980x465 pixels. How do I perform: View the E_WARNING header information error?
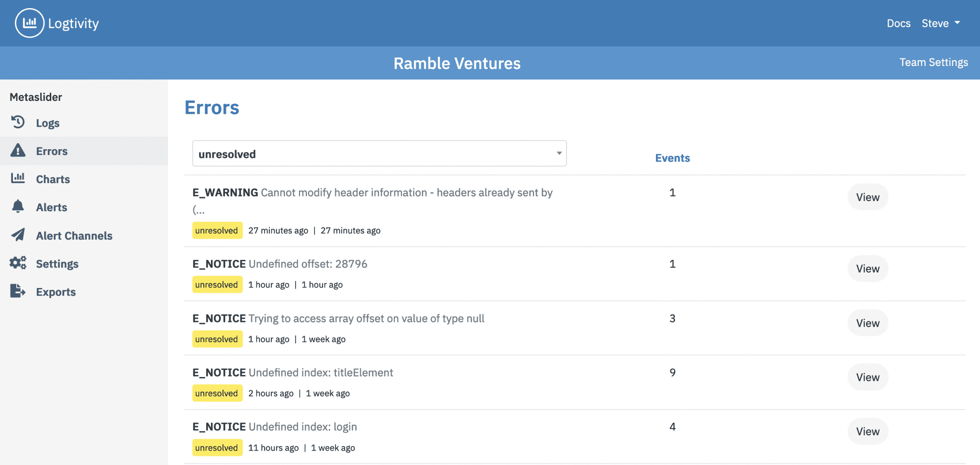pyautogui.click(x=867, y=197)
